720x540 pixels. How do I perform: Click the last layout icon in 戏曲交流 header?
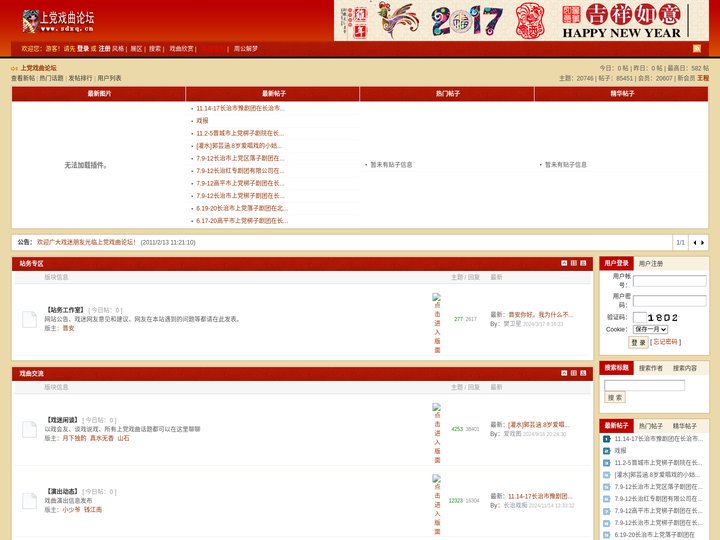pyautogui.click(x=583, y=373)
